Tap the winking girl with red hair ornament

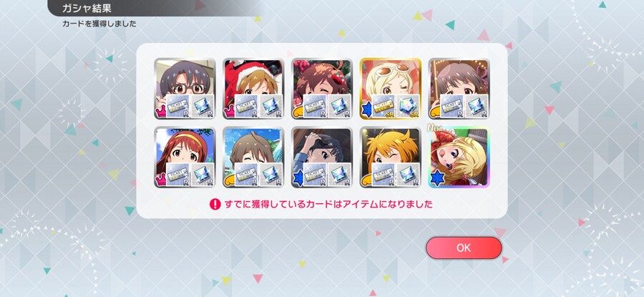pos(322,89)
